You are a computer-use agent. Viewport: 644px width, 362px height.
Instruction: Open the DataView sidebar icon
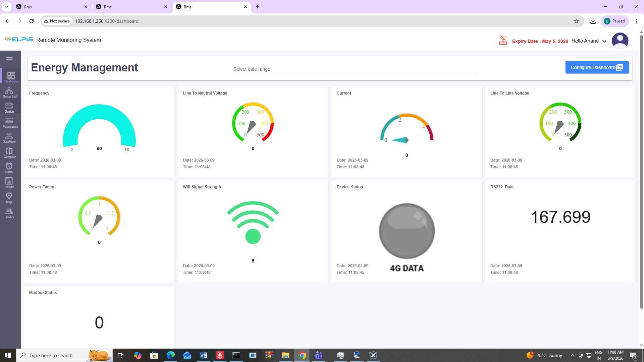point(9,138)
